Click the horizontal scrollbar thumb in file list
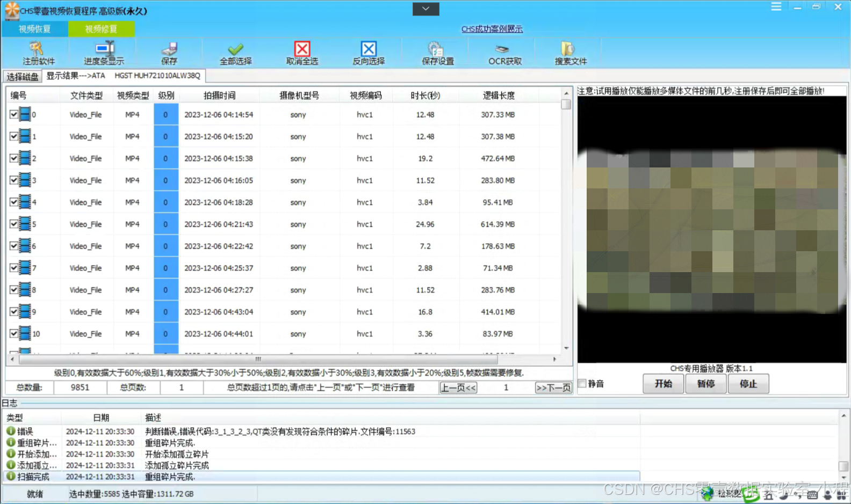The height and width of the screenshot is (504, 851). [x=258, y=359]
